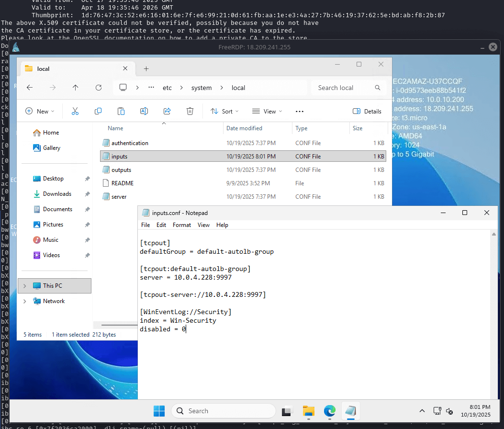This screenshot has width=504, height=429.
Task: Click the Rename icon in toolbar
Action: [144, 111]
